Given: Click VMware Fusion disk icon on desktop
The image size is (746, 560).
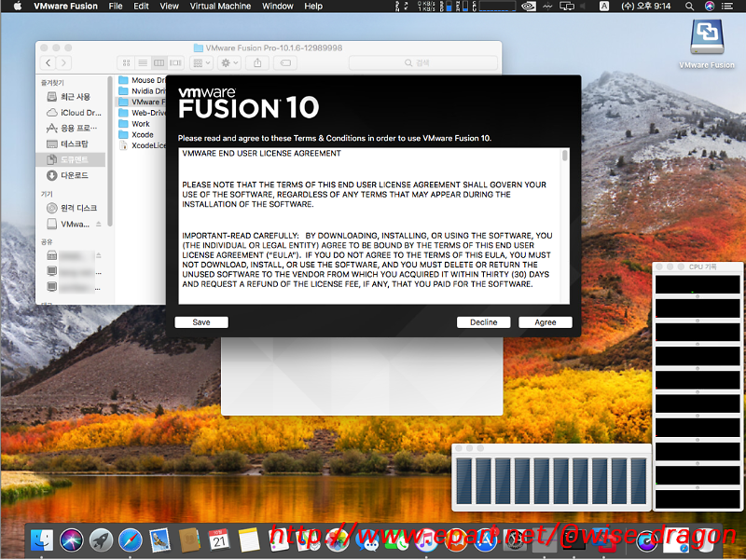Looking at the screenshot, I should [707, 38].
